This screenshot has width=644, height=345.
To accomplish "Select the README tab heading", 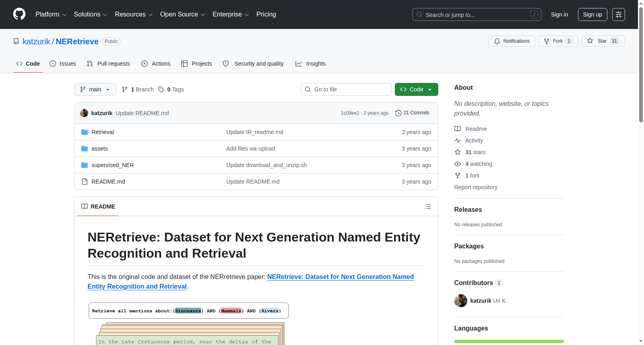I will click(98, 207).
